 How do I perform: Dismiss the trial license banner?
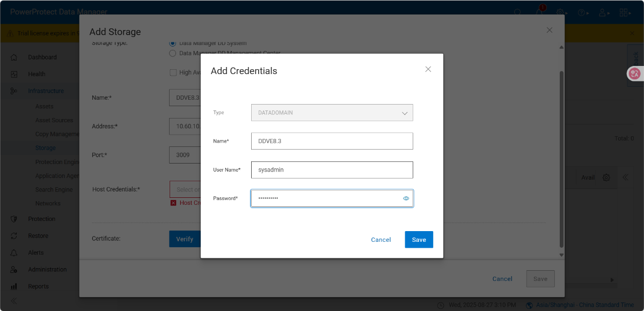pos(632,33)
